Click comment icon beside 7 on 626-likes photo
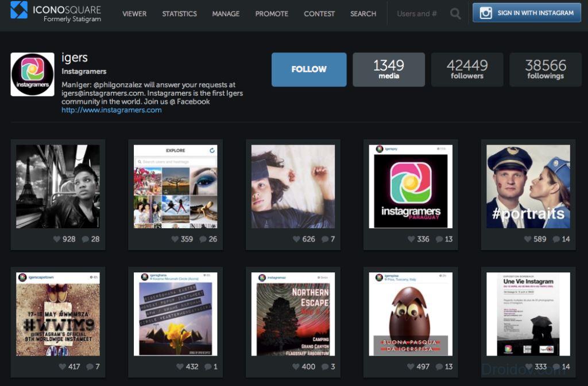Image resolution: width=588 pixels, height=386 pixels. tap(325, 239)
